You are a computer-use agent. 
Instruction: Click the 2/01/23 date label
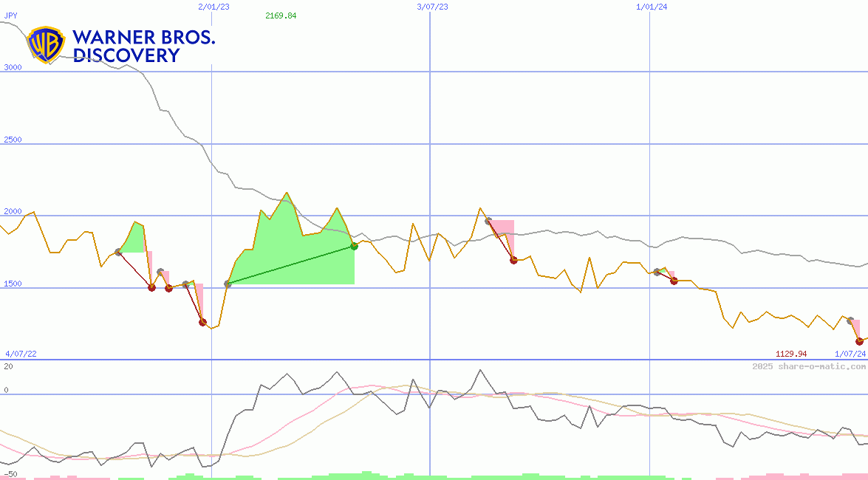coord(213,7)
